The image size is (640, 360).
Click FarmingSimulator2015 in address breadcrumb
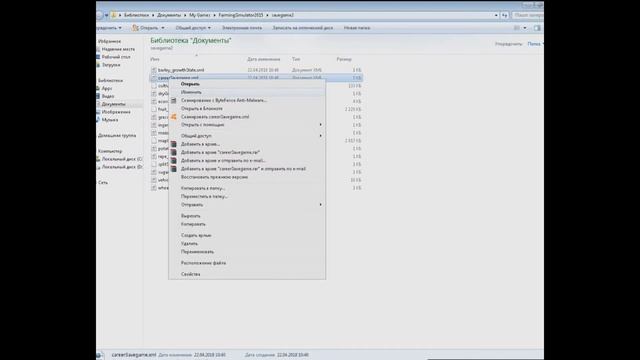click(241, 15)
